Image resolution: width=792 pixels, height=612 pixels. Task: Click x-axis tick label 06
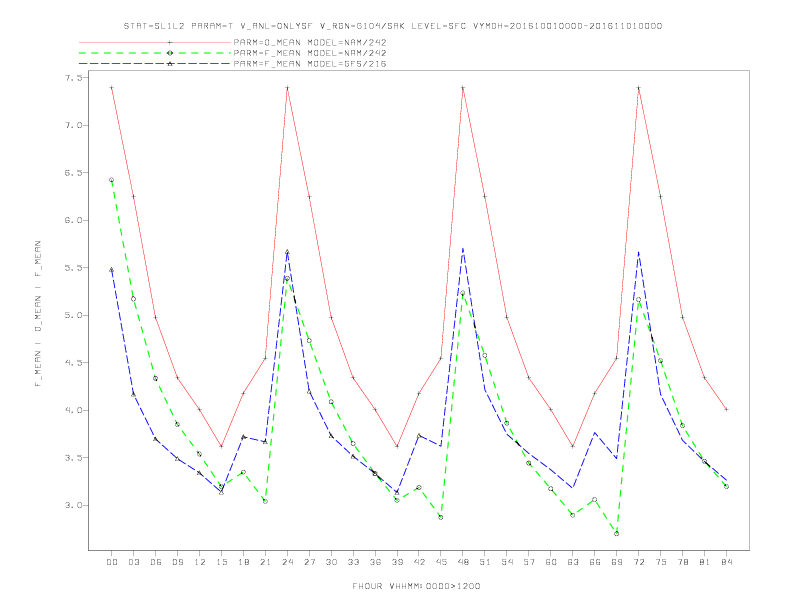(x=156, y=562)
